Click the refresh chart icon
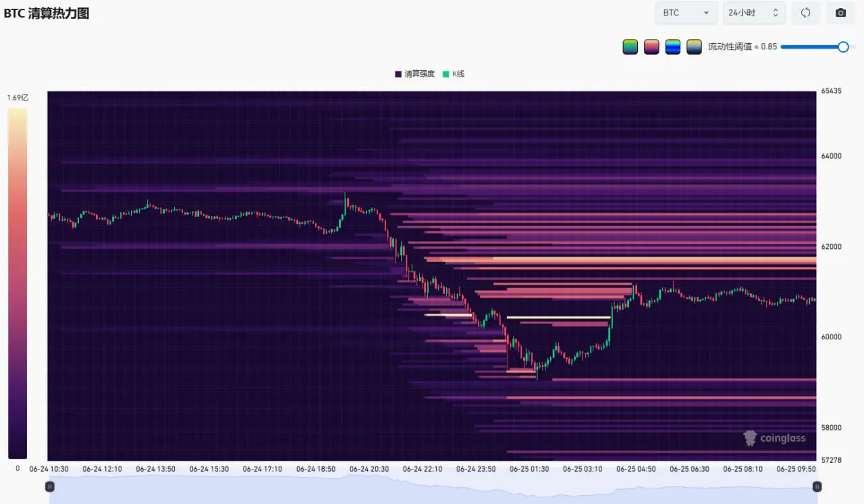This screenshot has width=864, height=504. coord(805,13)
